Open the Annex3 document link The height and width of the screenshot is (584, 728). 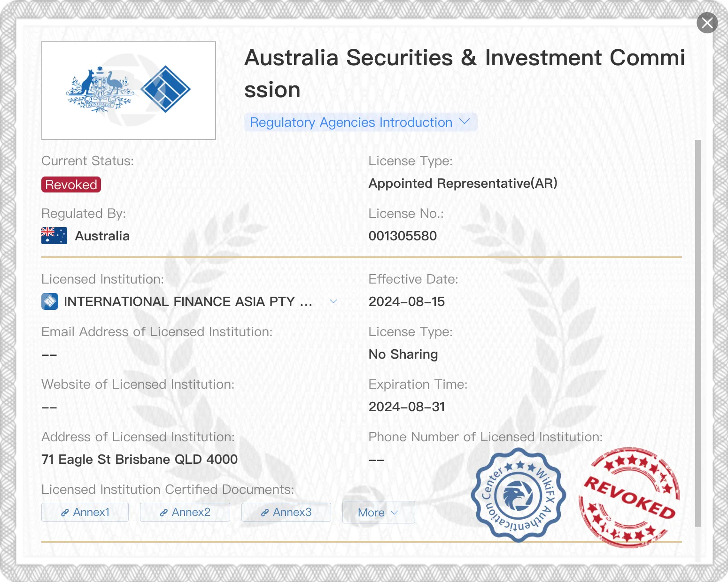click(x=286, y=512)
